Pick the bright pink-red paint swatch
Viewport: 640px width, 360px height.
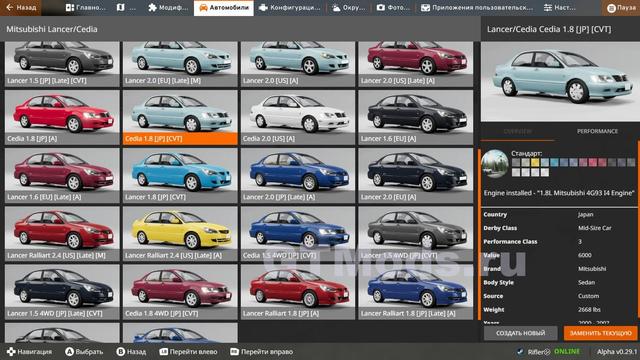pos(593,162)
